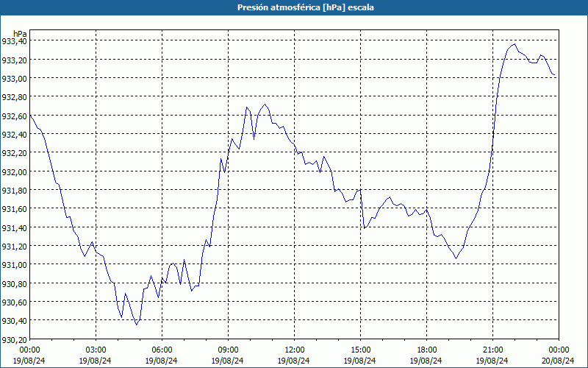This screenshot has width=588, height=368.
Task: Click the 932,80 y-axis label
Action: [14, 97]
